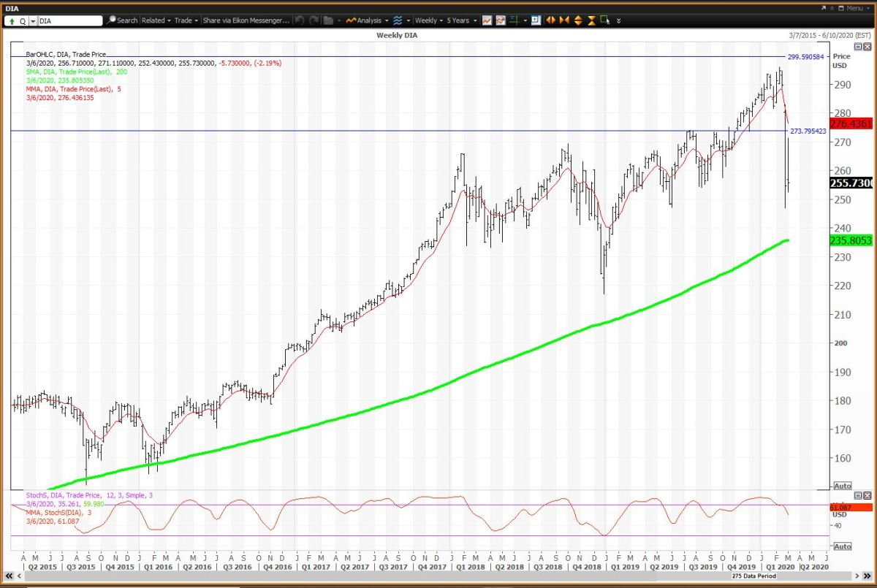Select the green crosshair tool
Screen dimensions: 877x588
[x=515, y=20]
